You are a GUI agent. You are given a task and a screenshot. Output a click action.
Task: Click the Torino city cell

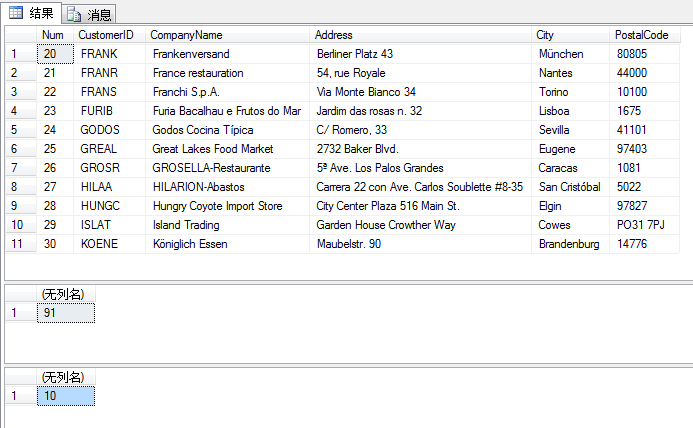coord(570,92)
